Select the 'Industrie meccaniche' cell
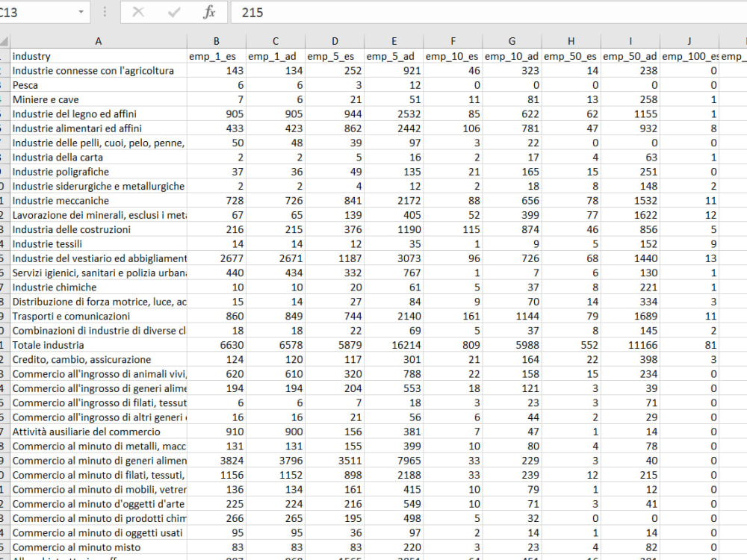The height and width of the screenshot is (560, 747). [99, 200]
